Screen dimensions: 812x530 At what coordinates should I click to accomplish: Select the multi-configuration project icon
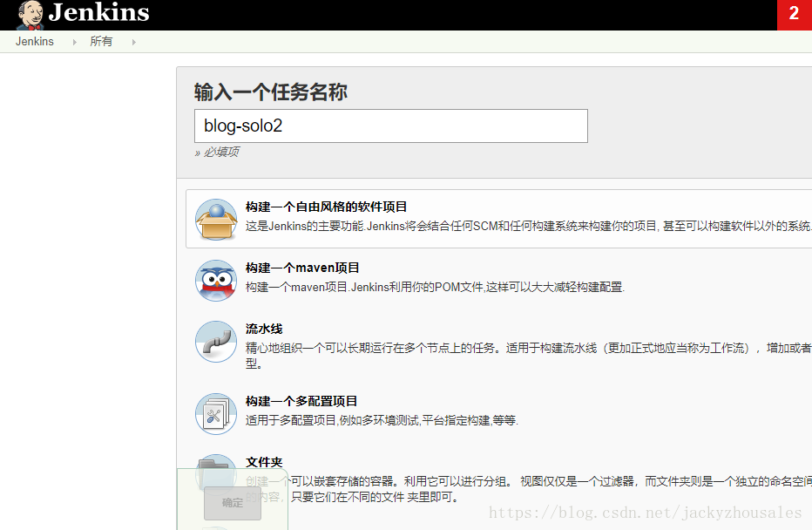tap(216, 413)
